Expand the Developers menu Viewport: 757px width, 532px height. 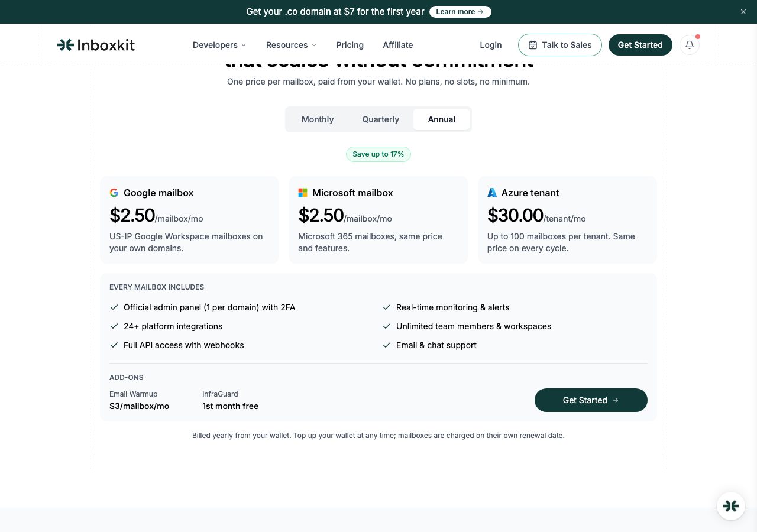(219, 45)
